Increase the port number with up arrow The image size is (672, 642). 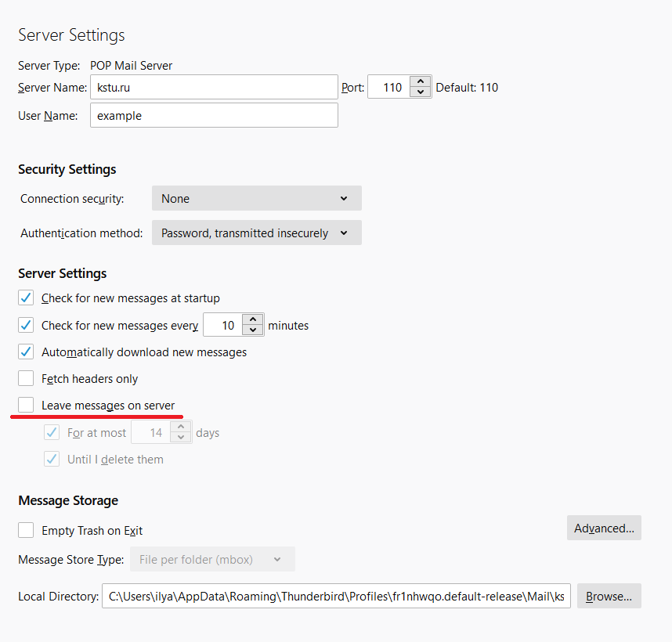[x=421, y=81]
